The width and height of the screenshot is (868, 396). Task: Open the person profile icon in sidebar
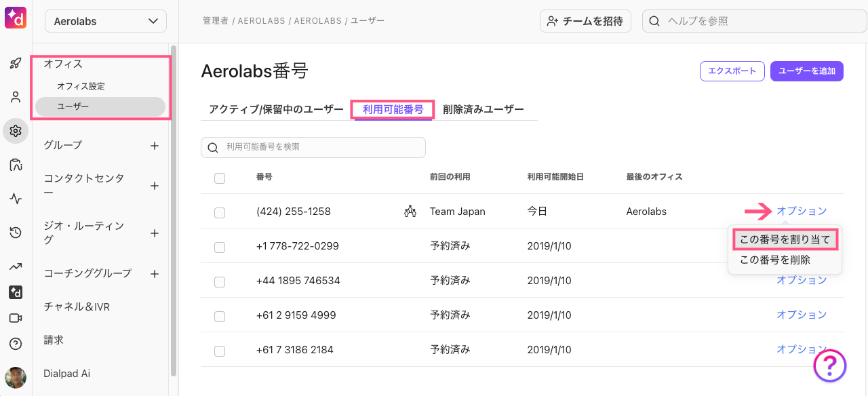click(x=16, y=97)
